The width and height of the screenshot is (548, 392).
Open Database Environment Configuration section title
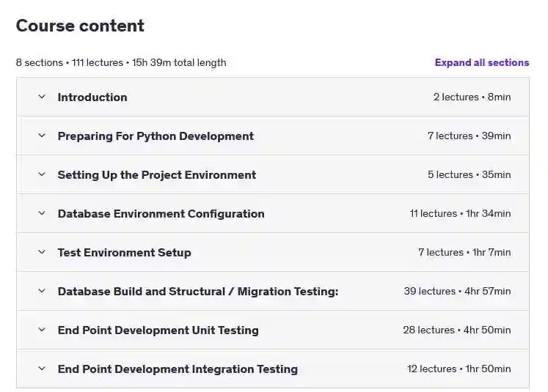(161, 214)
